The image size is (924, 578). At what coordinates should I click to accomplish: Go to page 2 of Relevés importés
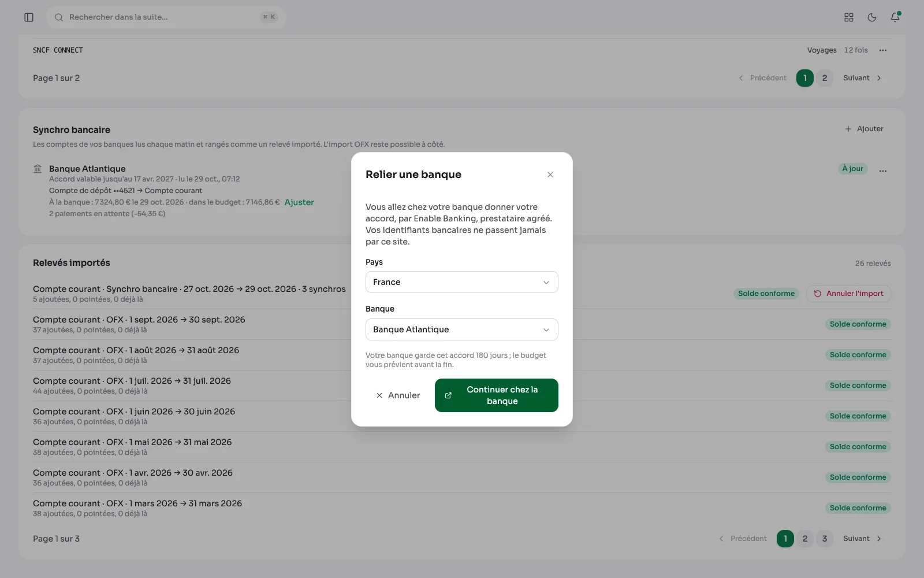(x=805, y=539)
